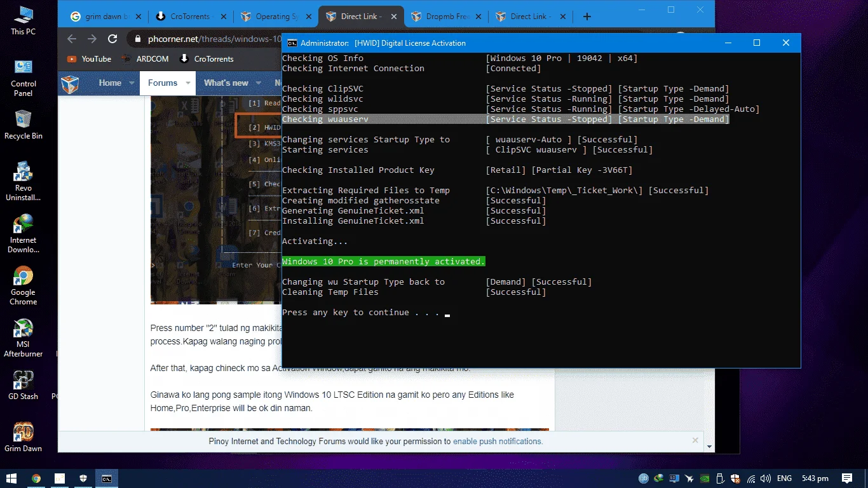The height and width of the screenshot is (488, 868).
Task: Open the CroTorrents bookmark
Action: tap(207, 59)
